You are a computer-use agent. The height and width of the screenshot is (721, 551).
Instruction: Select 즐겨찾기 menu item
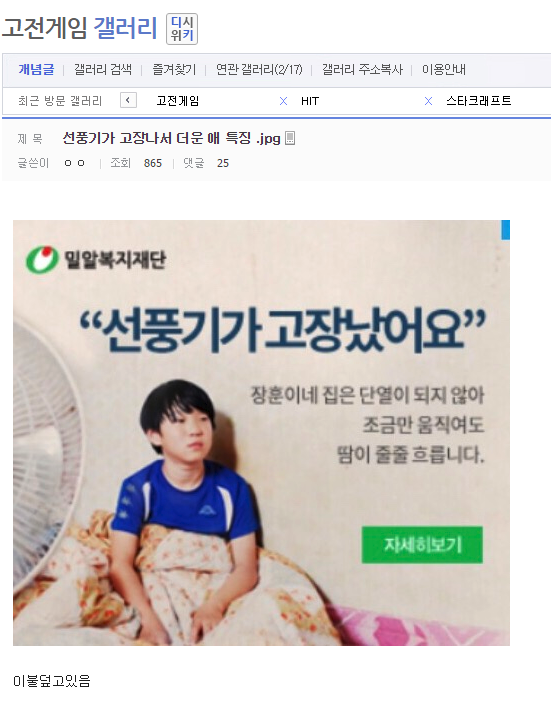pyautogui.click(x=174, y=69)
